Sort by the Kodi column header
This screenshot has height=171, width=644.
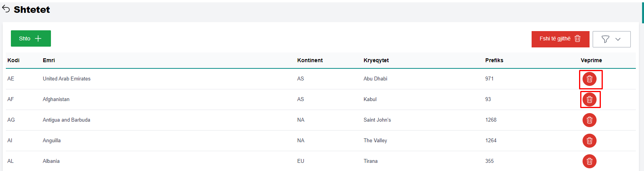pyautogui.click(x=14, y=60)
